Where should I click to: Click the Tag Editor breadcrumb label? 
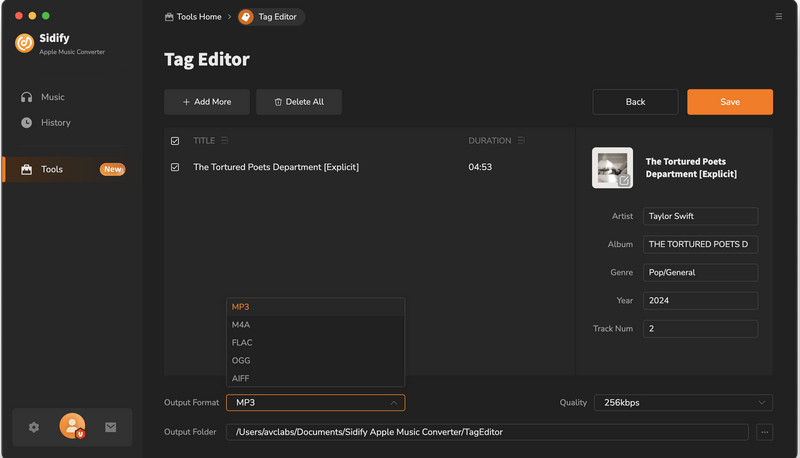[277, 17]
